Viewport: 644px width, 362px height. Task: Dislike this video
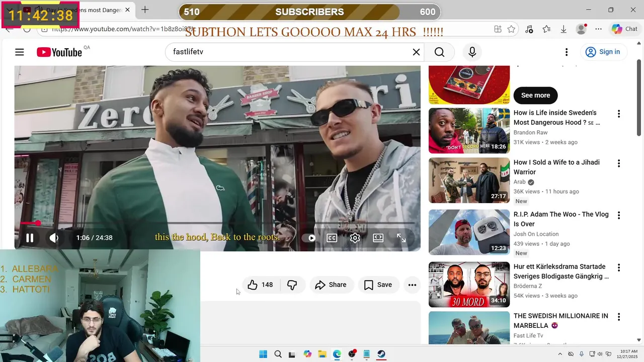coord(292,285)
